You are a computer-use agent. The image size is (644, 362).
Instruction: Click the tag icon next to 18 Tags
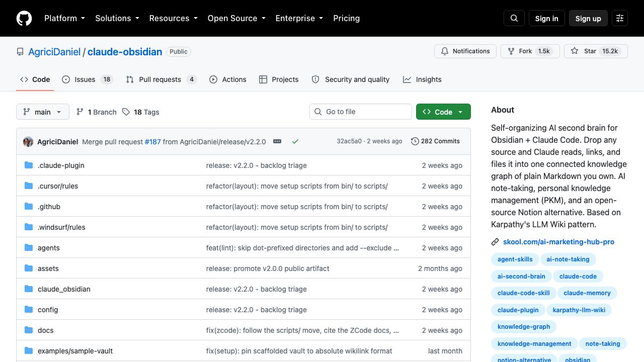(126, 112)
